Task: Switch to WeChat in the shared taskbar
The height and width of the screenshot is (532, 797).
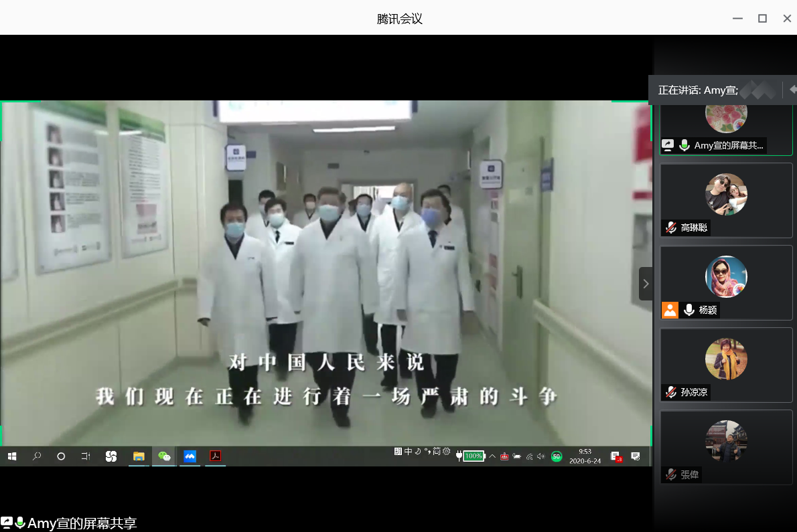Action: tap(164, 456)
